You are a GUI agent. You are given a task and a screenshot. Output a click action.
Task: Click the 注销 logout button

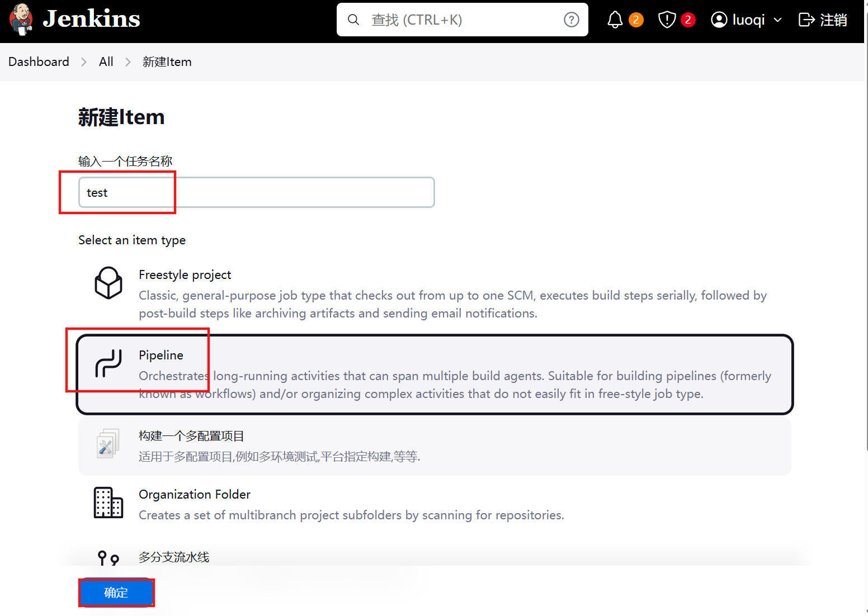823,20
